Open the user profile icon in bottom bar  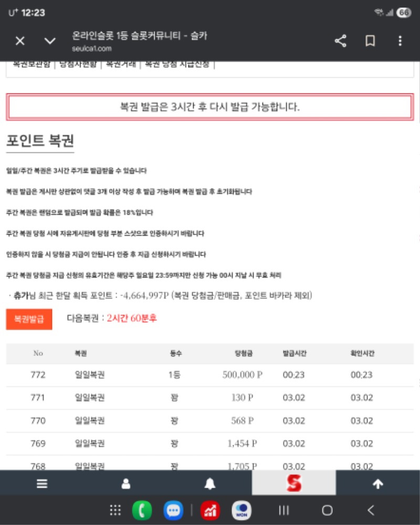126,484
